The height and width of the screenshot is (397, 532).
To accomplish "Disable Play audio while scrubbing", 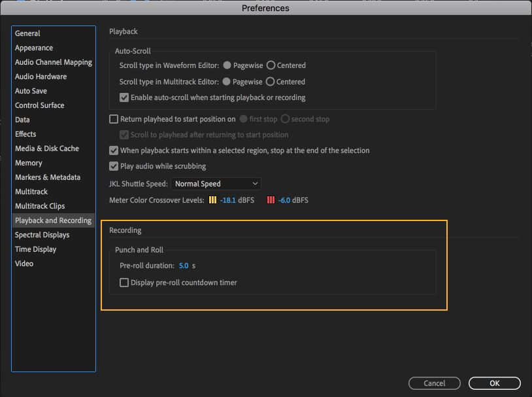I will pos(113,166).
